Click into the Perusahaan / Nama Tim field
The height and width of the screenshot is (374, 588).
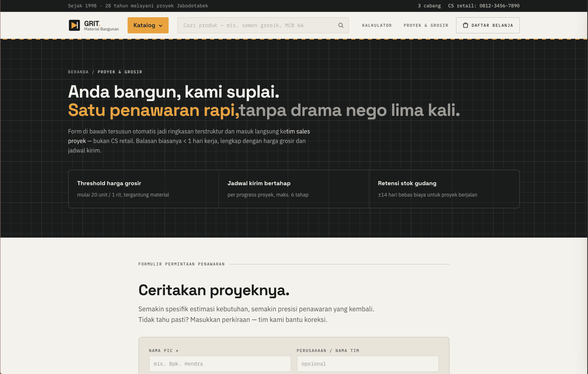[x=368, y=364]
